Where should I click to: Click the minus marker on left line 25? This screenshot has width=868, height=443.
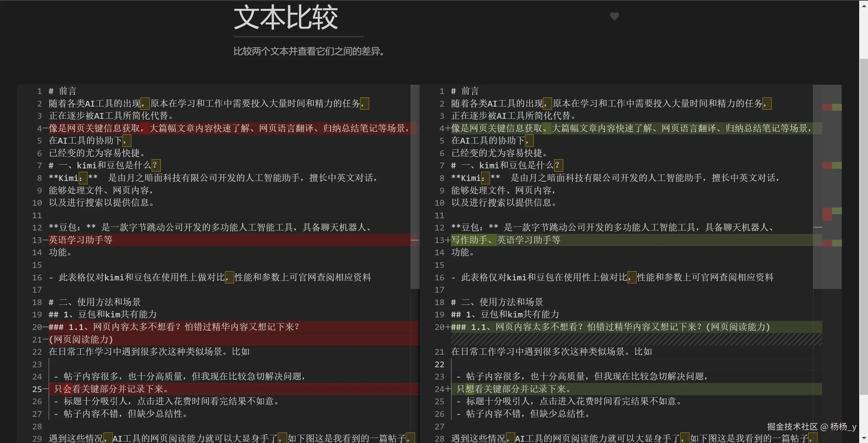tap(45, 389)
